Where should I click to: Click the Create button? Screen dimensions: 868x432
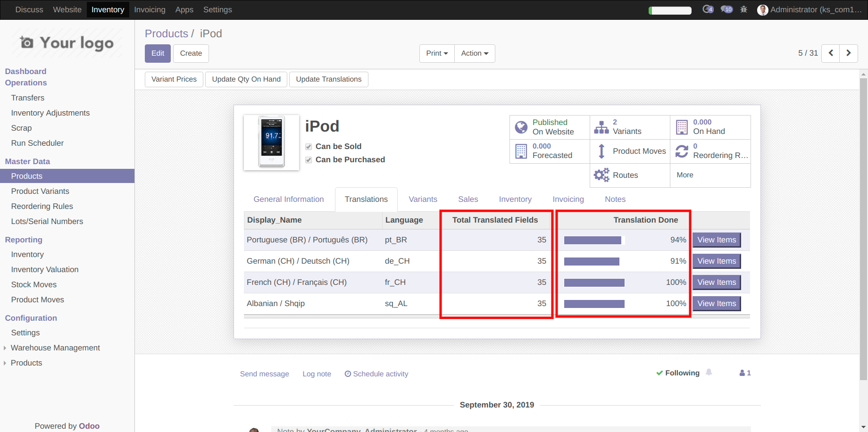click(191, 53)
